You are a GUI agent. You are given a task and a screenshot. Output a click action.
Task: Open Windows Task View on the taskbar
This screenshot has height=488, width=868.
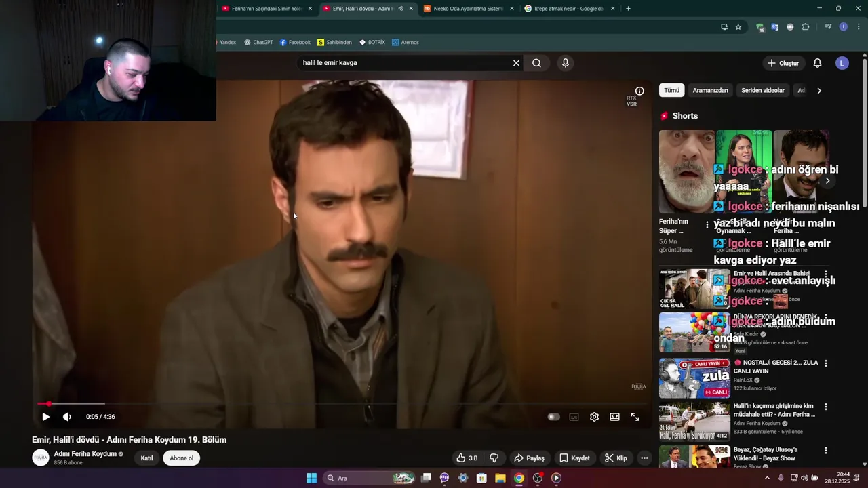(426, 478)
